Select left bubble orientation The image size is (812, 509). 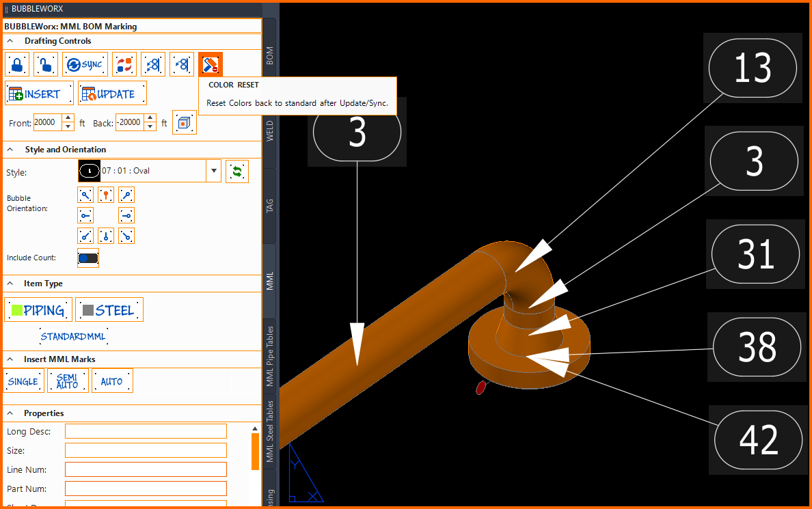tap(85, 215)
